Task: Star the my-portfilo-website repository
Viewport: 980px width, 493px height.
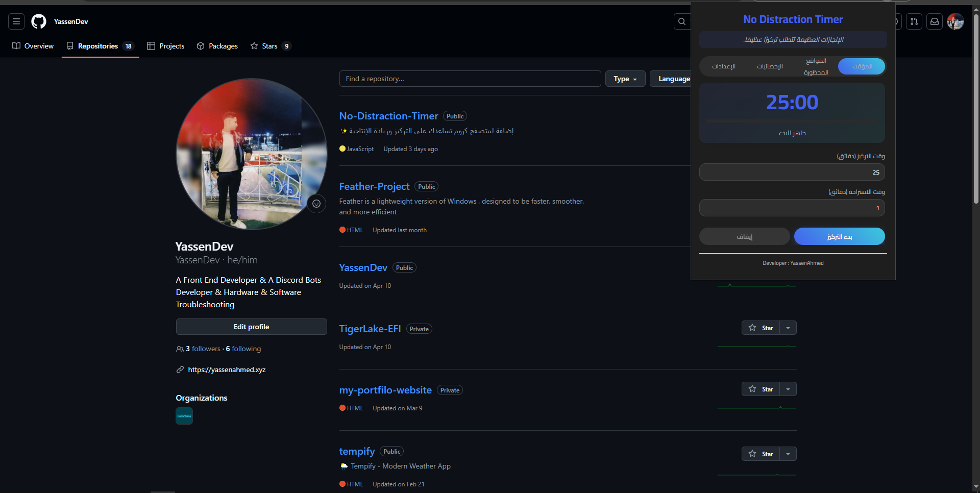Action: tap(761, 389)
